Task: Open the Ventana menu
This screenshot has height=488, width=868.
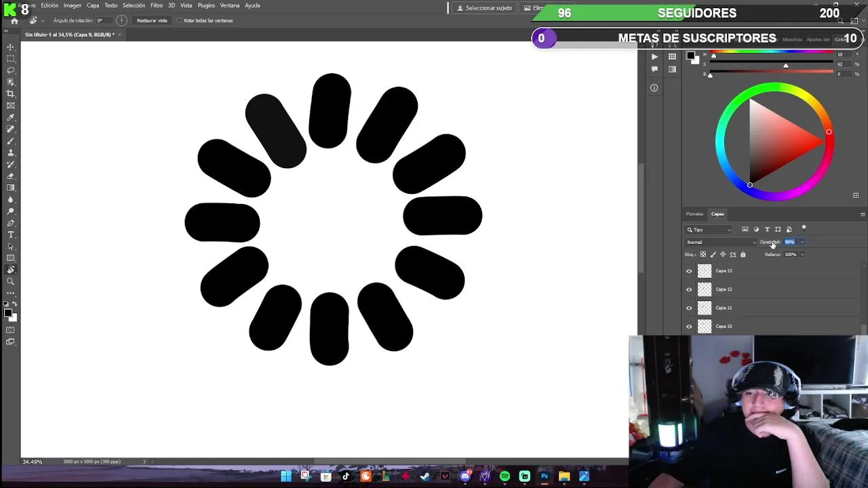Action: (x=230, y=5)
